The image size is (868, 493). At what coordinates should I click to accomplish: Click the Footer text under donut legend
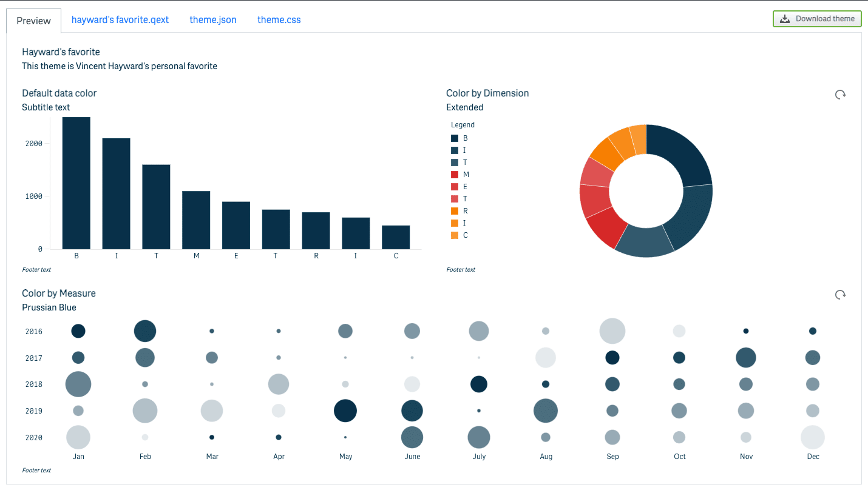[461, 270]
